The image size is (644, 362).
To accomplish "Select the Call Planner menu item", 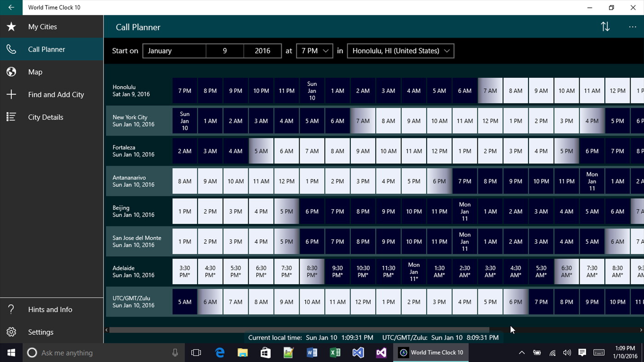I will coord(52,49).
